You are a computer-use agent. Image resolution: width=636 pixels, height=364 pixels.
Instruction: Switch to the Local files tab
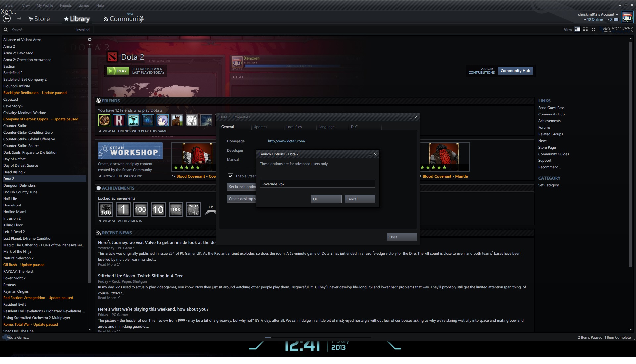point(294,127)
